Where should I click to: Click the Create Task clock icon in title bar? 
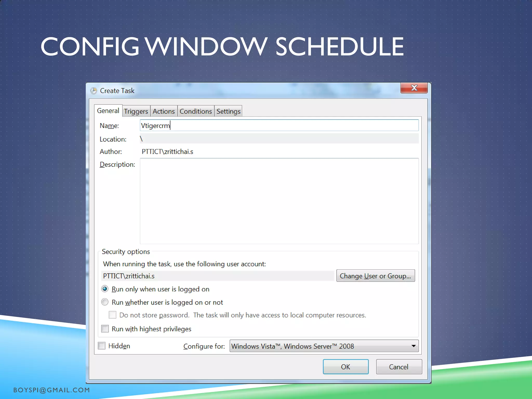pyautogui.click(x=94, y=91)
